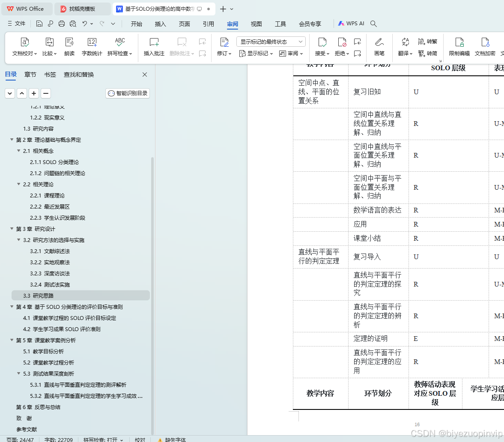Image resolution: width=504 pixels, height=442 pixels.
Task: Switch to the 插入 ribbon tab
Action: (161, 24)
